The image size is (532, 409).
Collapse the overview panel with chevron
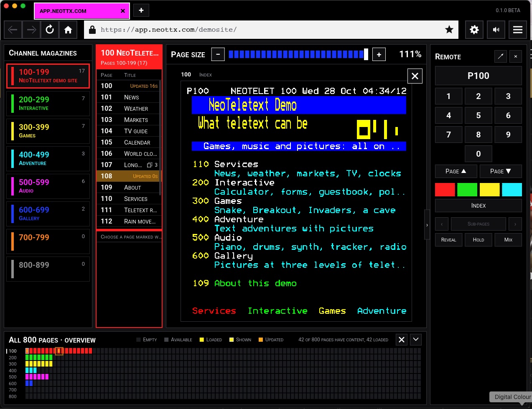click(x=416, y=340)
